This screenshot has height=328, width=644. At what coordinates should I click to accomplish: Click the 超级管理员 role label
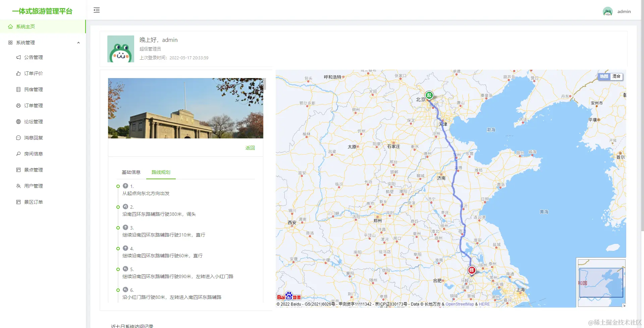150,49
